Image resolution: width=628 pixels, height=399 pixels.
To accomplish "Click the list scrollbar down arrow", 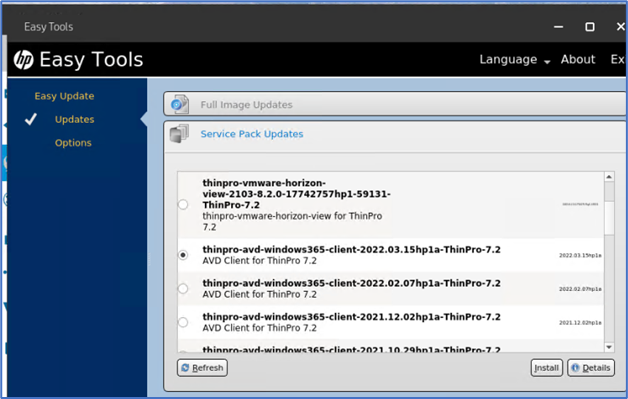I will (x=609, y=347).
